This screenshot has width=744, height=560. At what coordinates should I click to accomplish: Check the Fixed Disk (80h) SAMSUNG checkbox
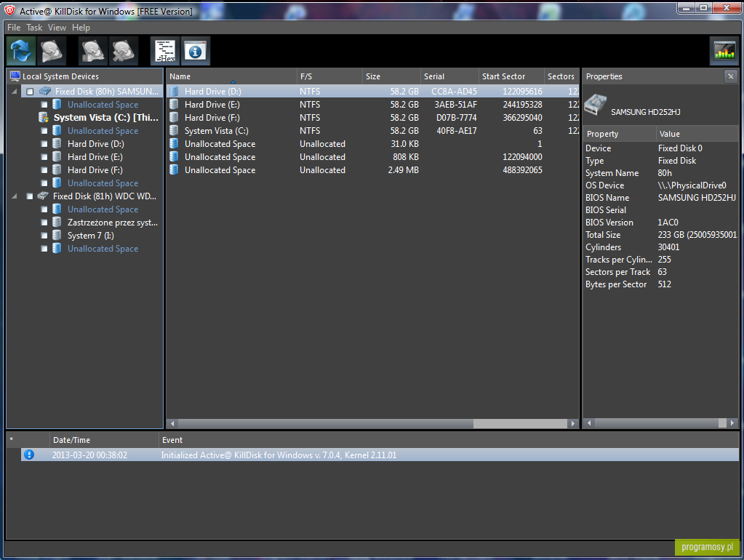30,91
